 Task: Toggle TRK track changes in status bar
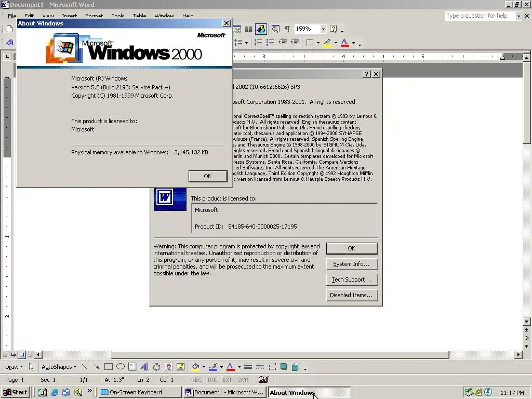(212, 380)
